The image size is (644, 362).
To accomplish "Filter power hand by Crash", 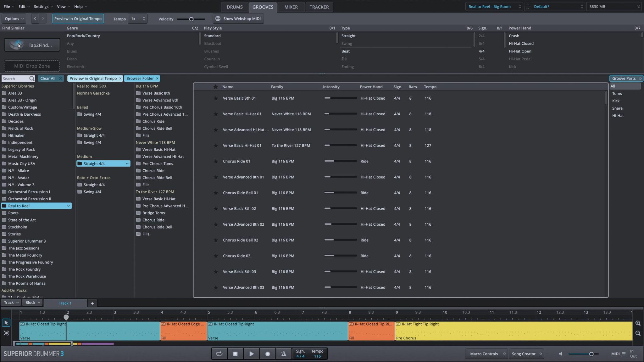I will 514,36.
